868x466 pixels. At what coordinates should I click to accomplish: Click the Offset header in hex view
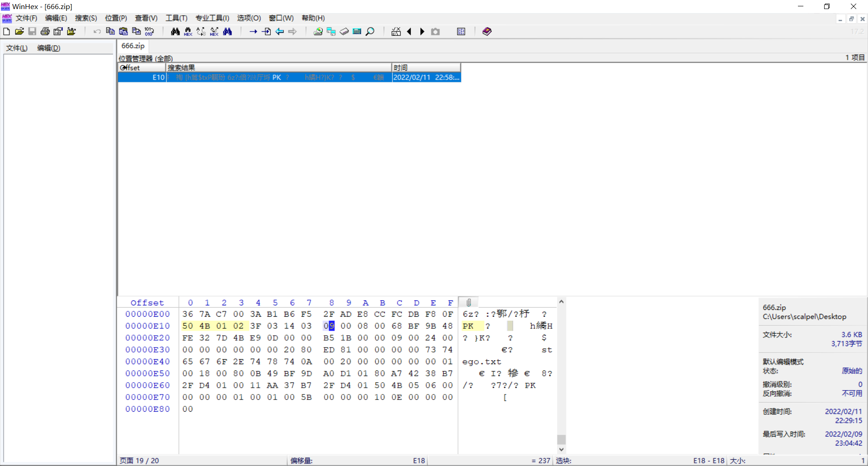147,303
